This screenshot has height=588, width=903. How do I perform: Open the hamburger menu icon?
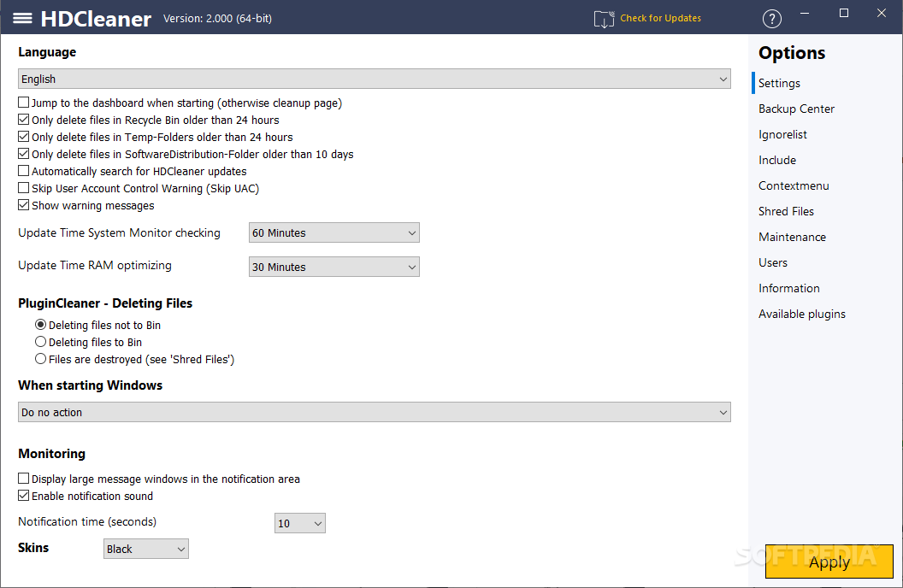click(x=22, y=19)
